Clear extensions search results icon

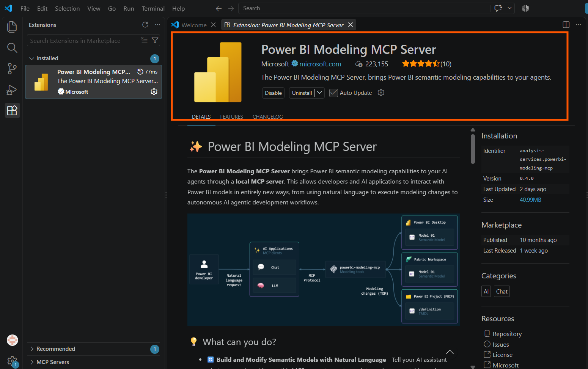tap(144, 40)
